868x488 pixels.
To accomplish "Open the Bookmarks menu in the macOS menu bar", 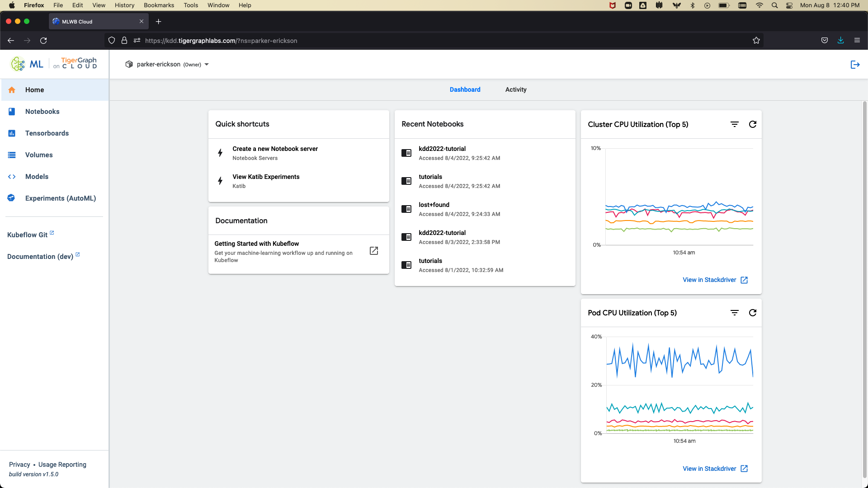I will pyautogui.click(x=159, y=5).
